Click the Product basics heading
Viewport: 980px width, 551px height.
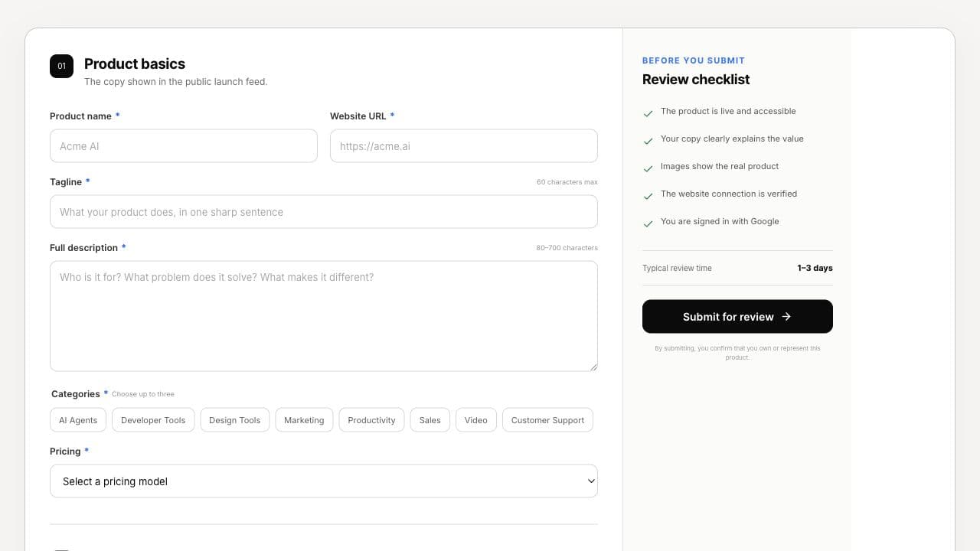[x=135, y=64]
